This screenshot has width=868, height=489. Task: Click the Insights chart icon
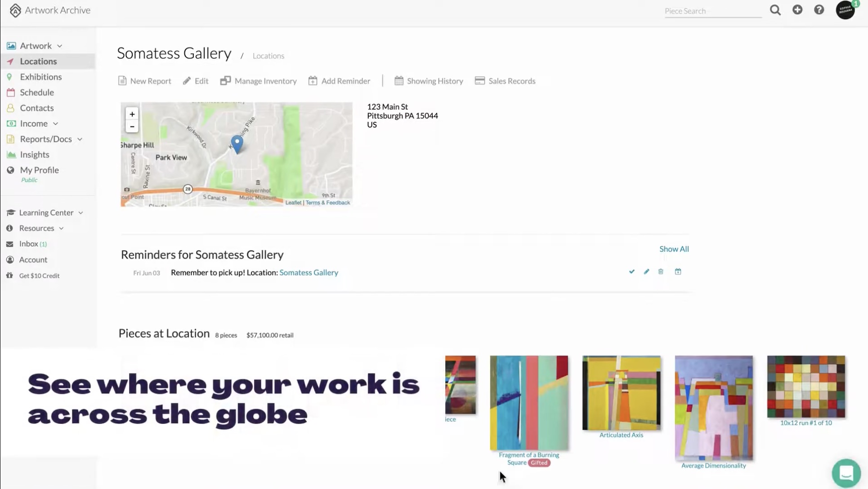(x=11, y=155)
